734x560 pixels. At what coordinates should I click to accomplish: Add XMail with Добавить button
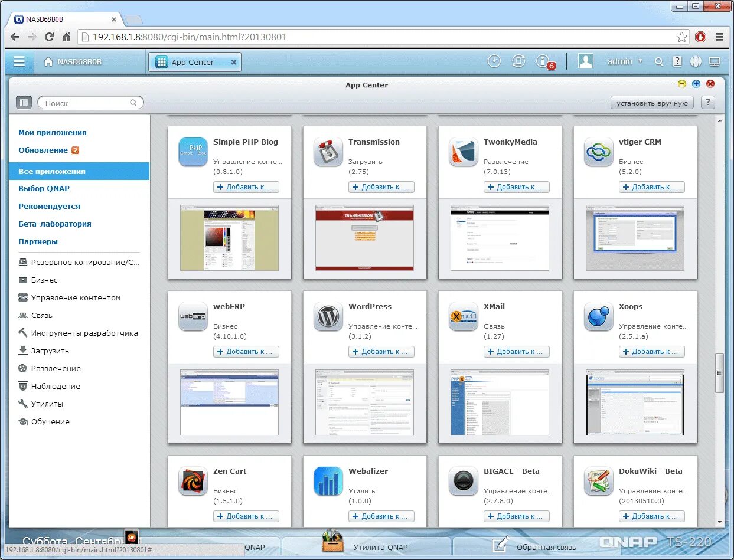click(516, 352)
